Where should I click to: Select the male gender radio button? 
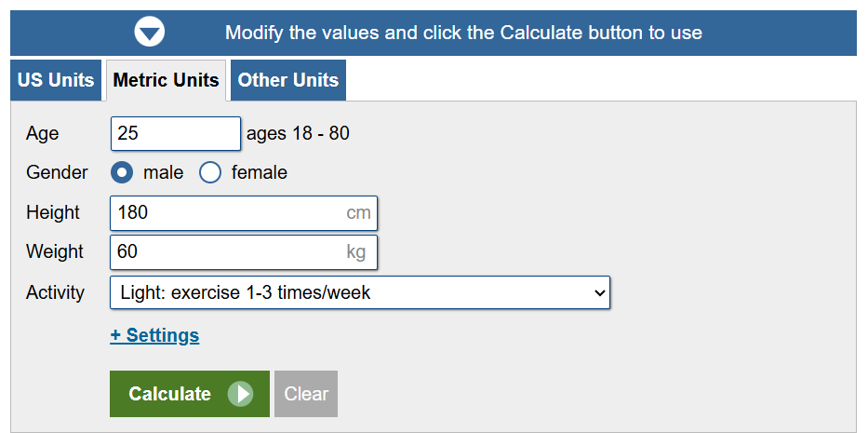[122, 172]
